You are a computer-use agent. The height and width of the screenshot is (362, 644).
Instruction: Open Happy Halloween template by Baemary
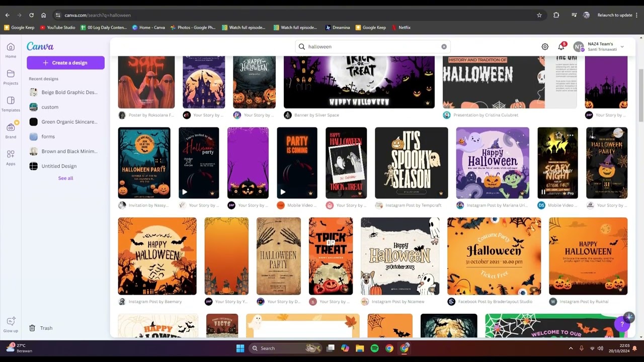157,256
